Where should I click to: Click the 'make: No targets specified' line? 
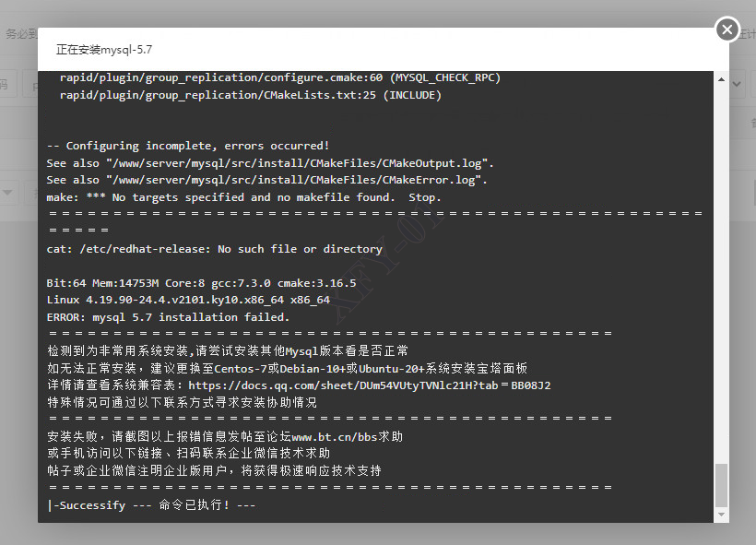coord(243,197)
